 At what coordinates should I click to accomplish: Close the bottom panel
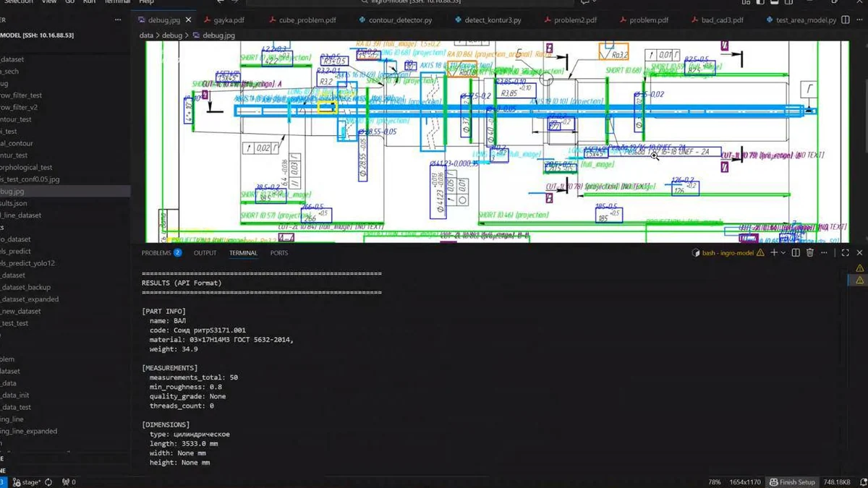pyautogui.click(x=859, y=253)
